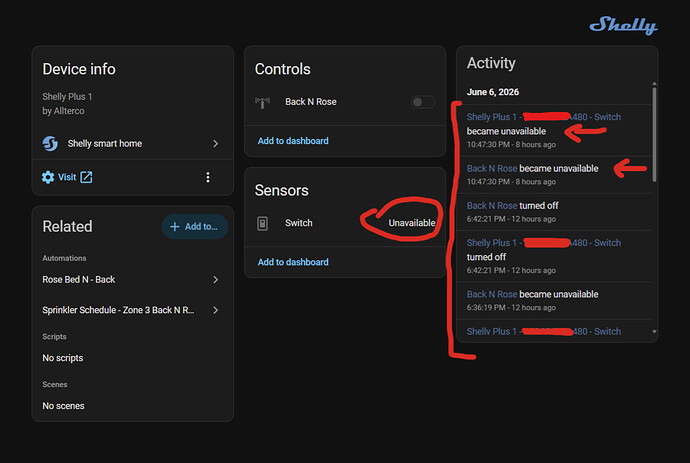Click the Back N Rose sprinkler icon

click(x=262, y=102)
